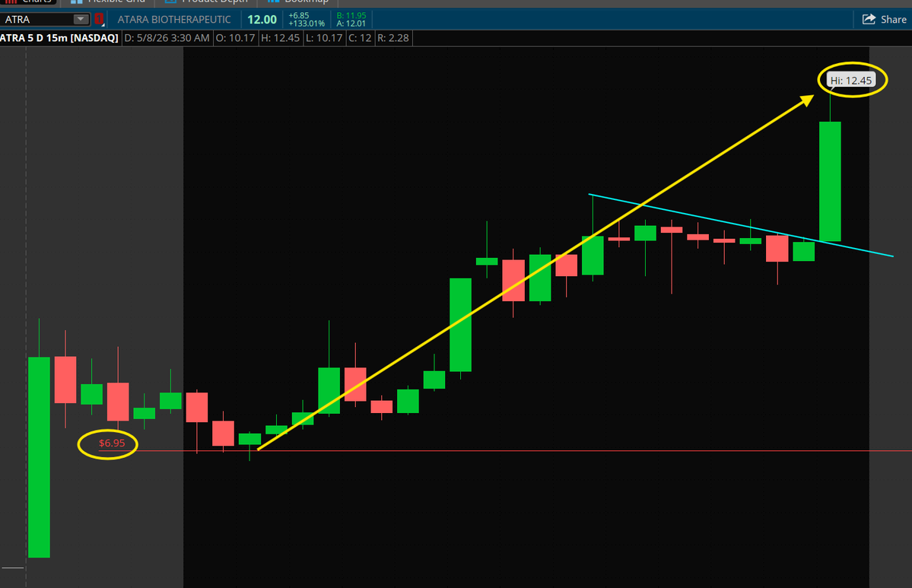Switch to the Flexible Grid tab
This screenshot has width=912, height=588.
108,2
